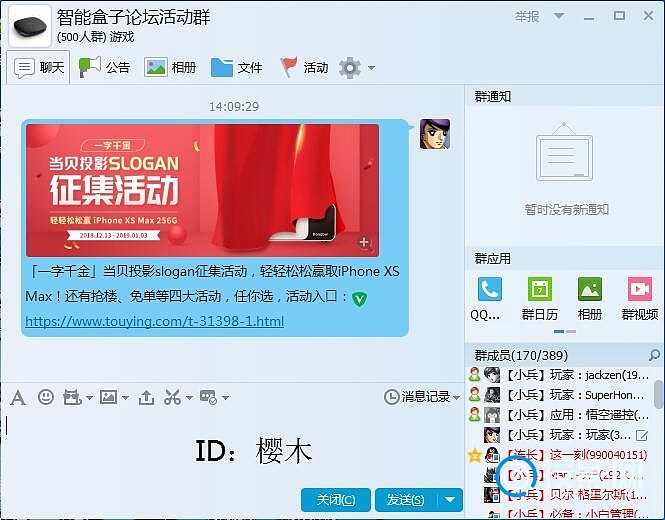Click the 群应用 header

click(492, 258)
